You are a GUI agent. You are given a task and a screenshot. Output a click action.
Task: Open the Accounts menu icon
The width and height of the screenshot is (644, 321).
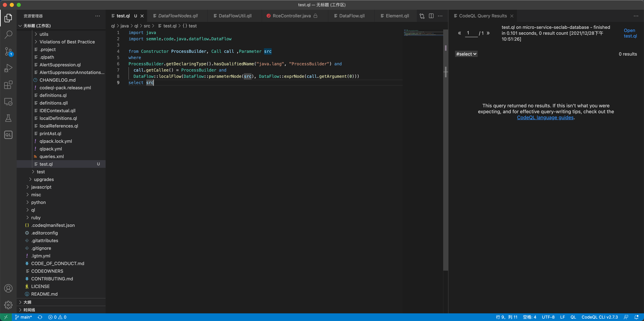(8, 288)
